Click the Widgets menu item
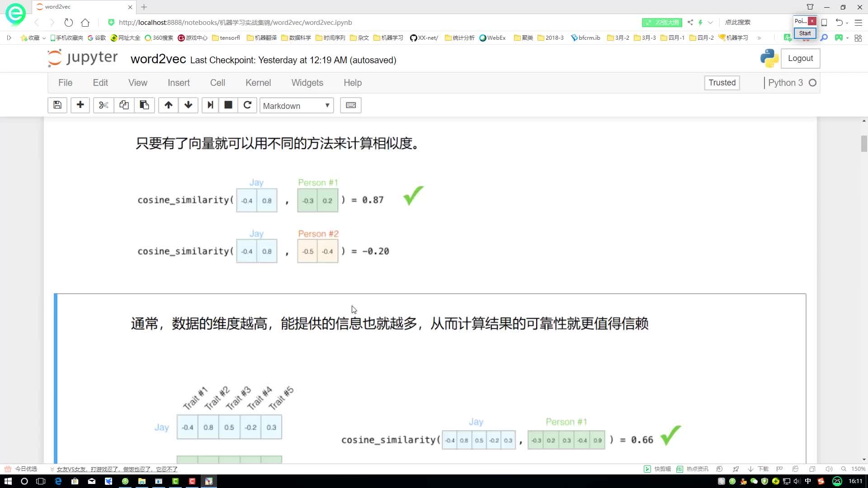 coord(307,82)
